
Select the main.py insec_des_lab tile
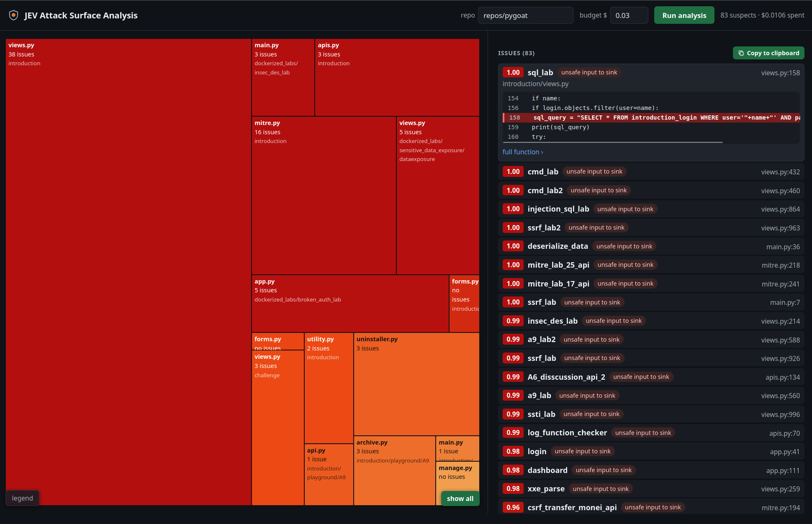click(x=283, y=77)
